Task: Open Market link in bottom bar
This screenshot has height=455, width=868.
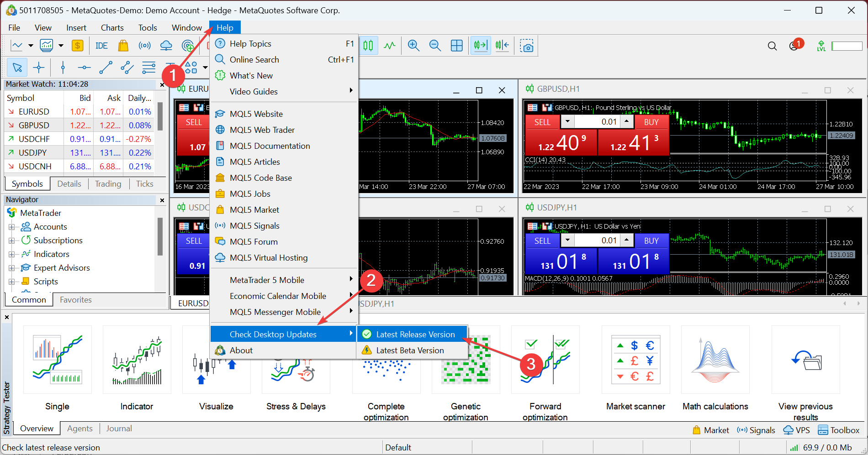Action: (x=711, y=430)
